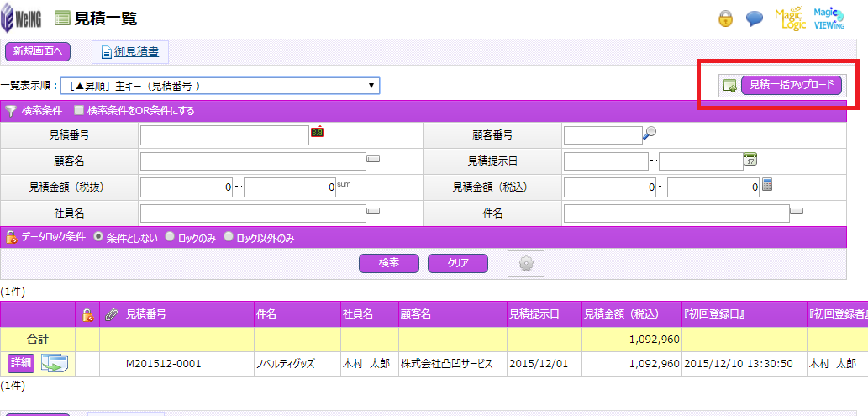Click the 検索 button

pyautogui.click(x=388, y=263)
